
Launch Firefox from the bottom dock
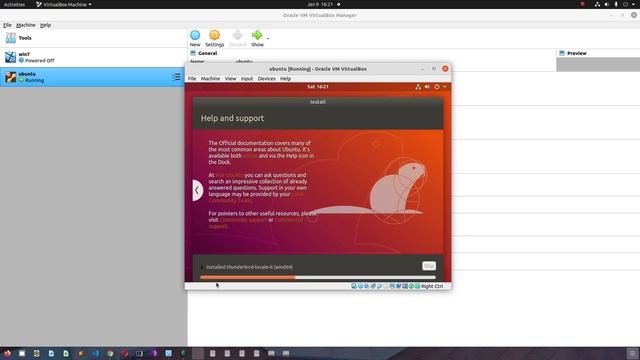point(7,353)
